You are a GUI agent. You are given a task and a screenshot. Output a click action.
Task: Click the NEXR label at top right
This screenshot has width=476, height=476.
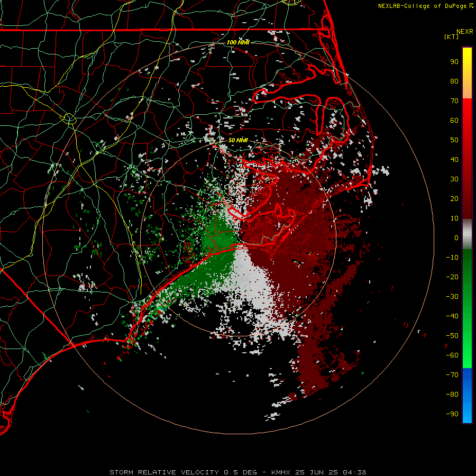465,32
